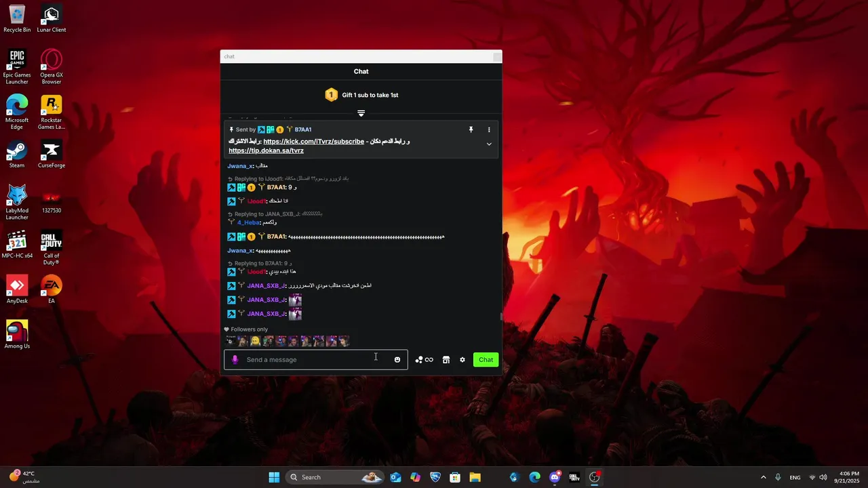Open Discord from the taskbar

(555, 477)
